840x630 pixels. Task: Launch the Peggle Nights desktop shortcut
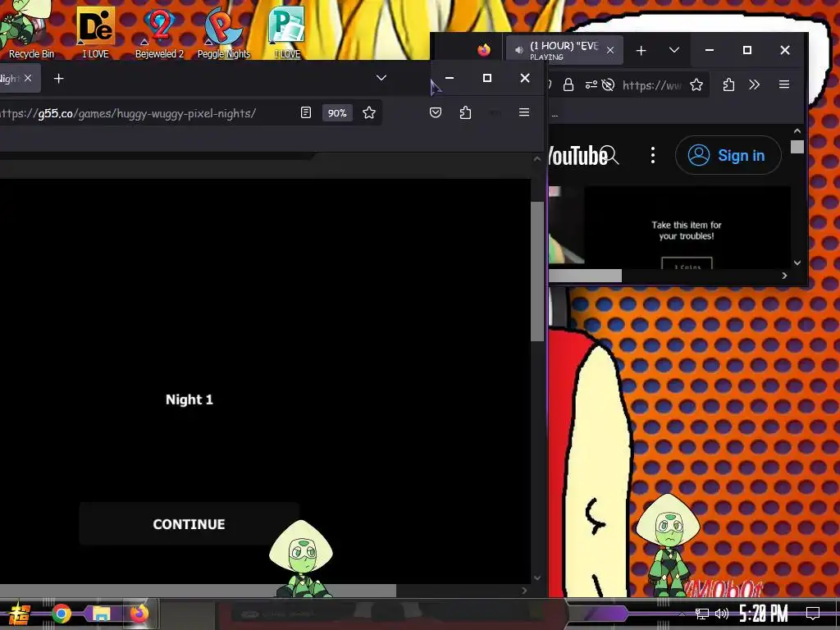point(223,33)
